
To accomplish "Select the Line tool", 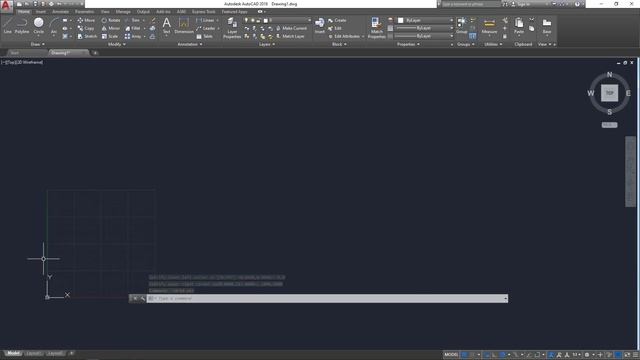I will tap(8, 25).
